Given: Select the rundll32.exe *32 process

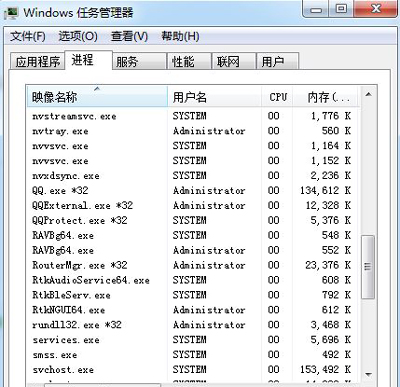Looking at the screenshot, I should point(193,325).
